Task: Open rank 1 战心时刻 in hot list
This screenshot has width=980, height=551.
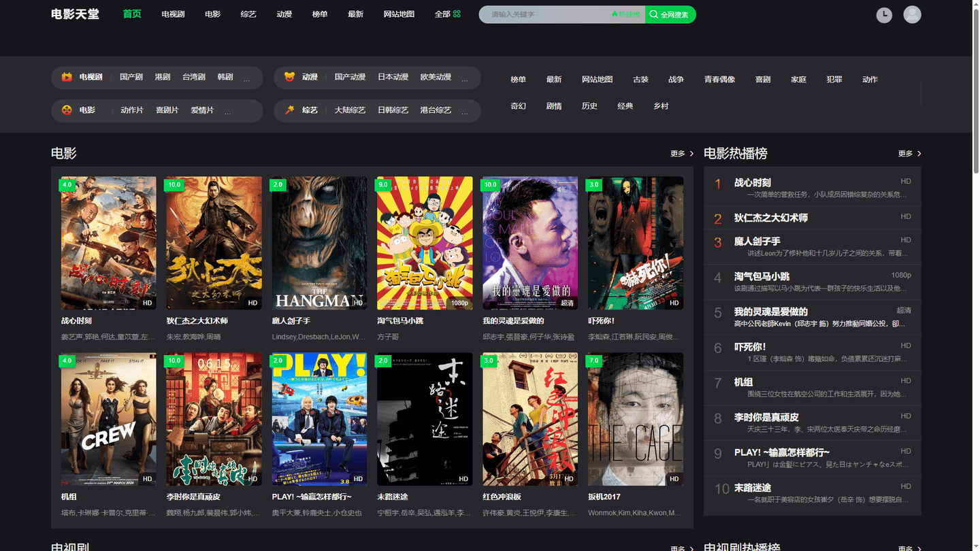Action: 813,187
